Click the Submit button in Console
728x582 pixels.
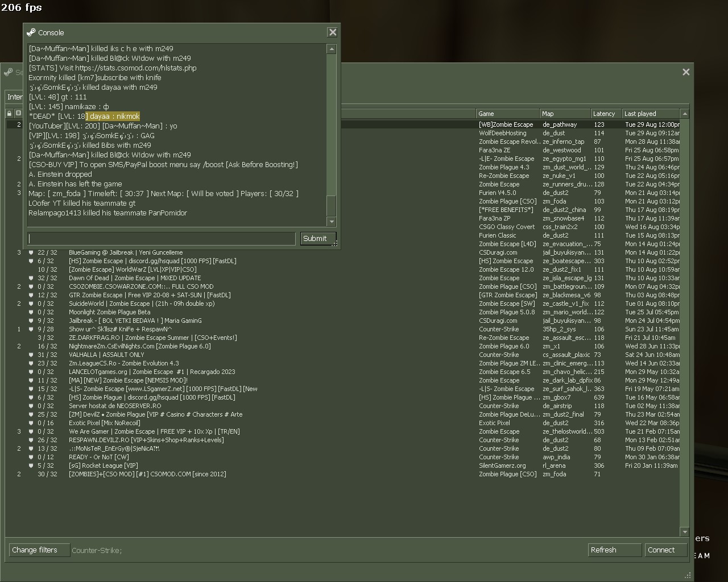[x=318, y=239]
